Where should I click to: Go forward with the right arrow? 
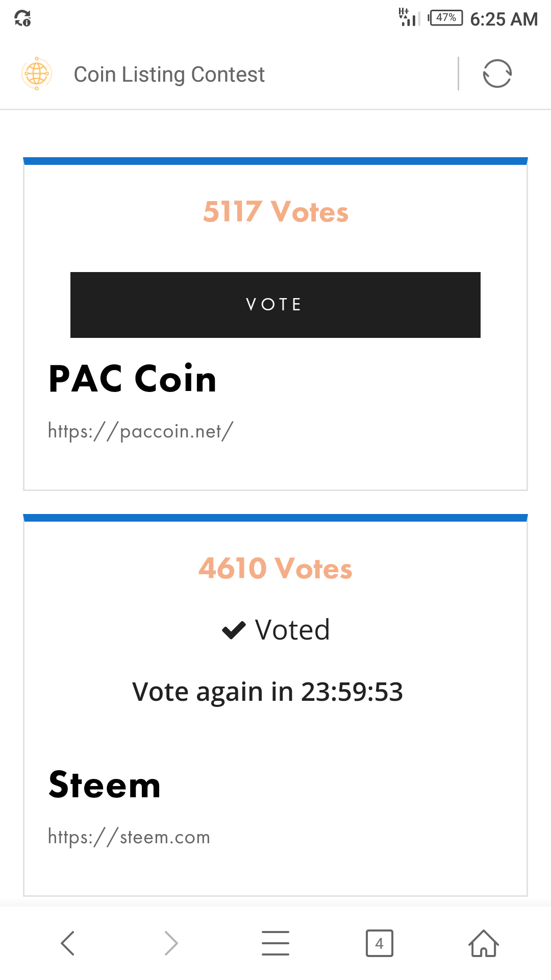click(171, 943)
